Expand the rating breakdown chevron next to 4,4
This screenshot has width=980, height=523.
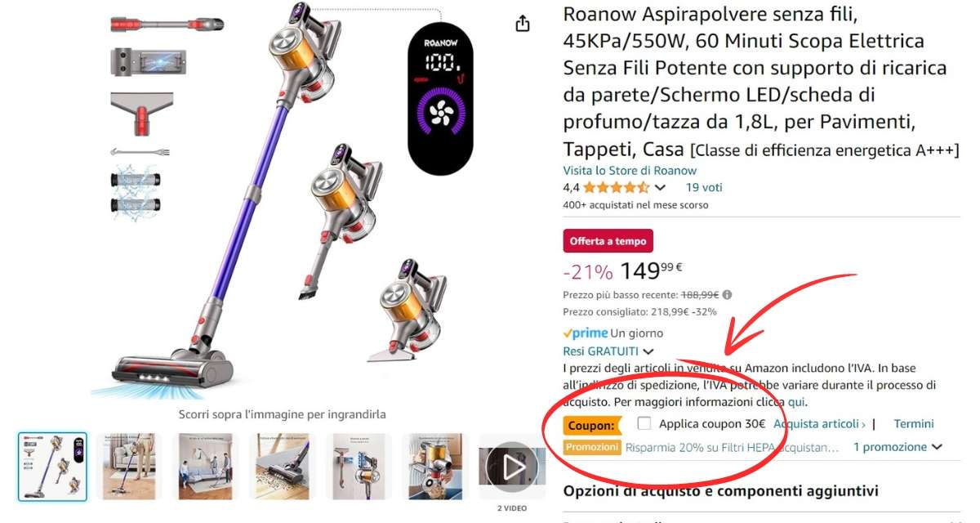coord(660,188)
